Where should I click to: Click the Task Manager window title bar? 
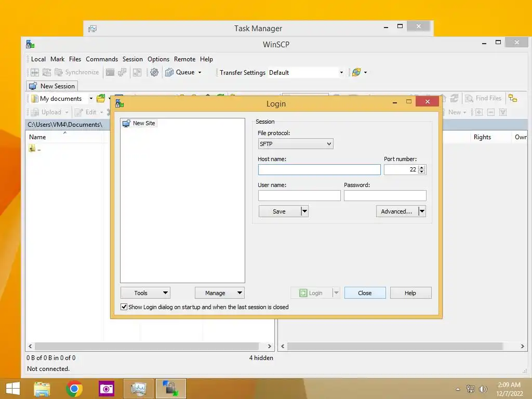(x=258, y=29)
